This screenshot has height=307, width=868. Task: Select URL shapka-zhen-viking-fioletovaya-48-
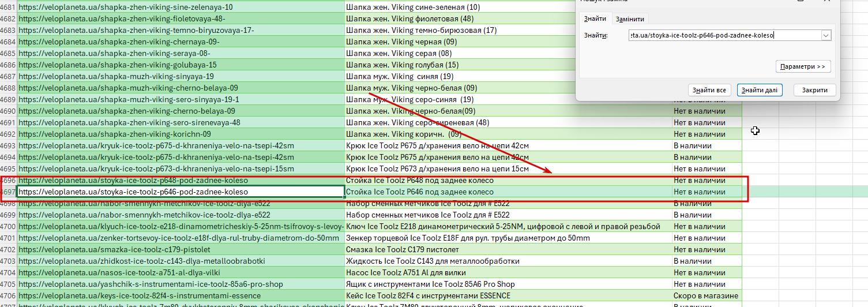coord(181,18)
